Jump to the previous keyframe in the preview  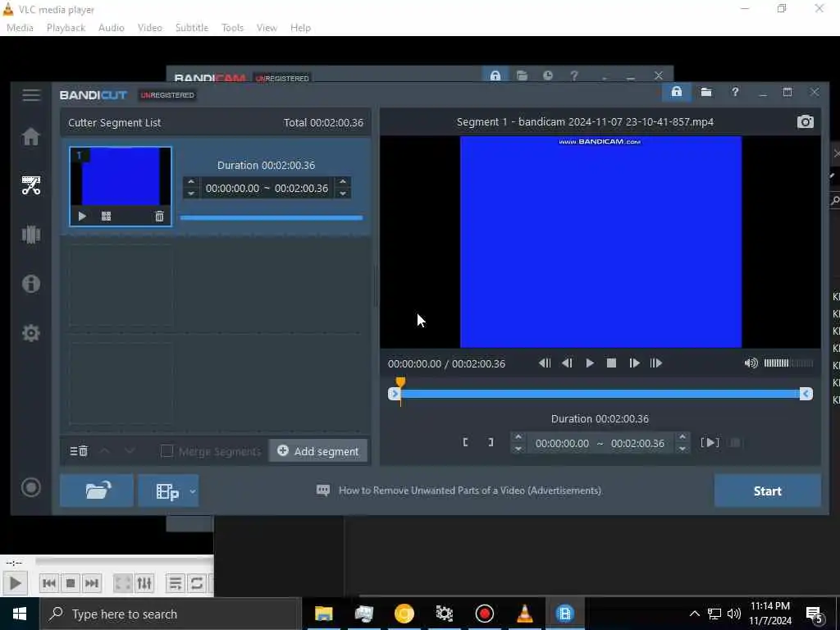pos(545,363)
